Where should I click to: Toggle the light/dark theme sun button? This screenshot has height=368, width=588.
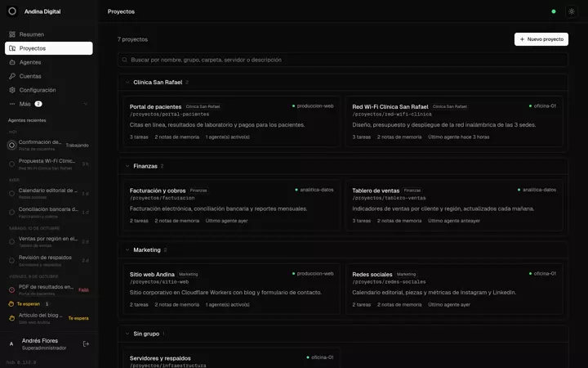coord(571,11)
